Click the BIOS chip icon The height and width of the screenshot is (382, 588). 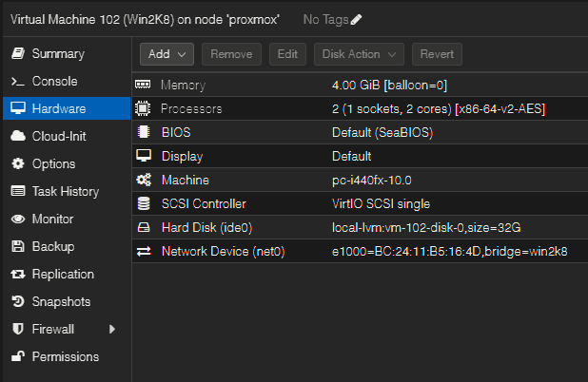pos(144,132)
